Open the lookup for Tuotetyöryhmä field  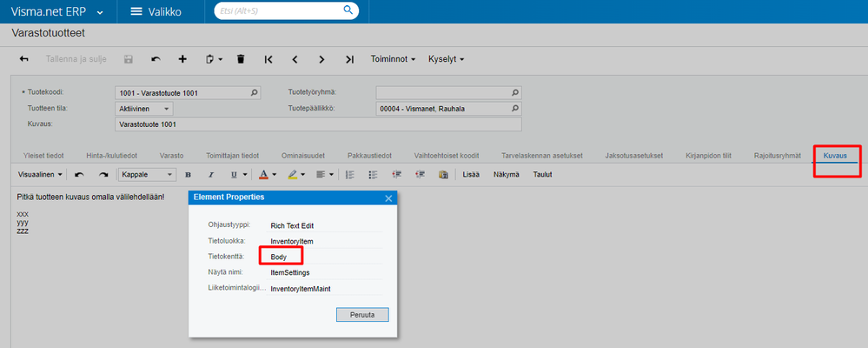pos(515,93)
